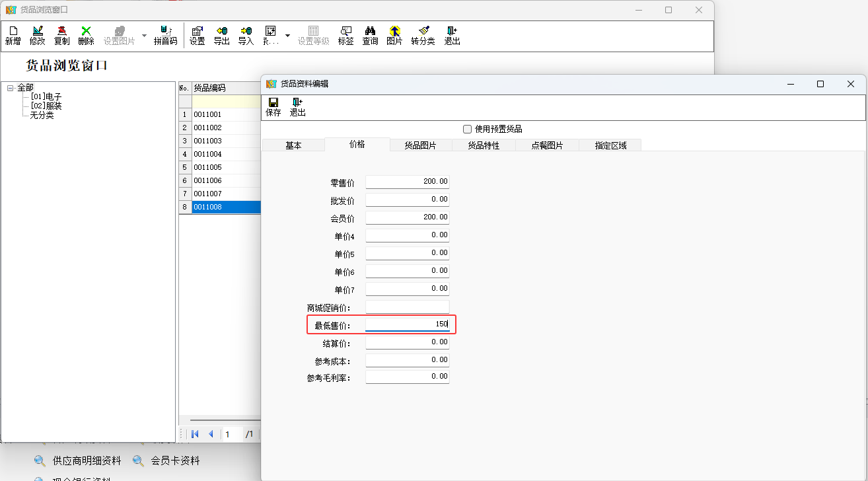The image size is (868, 481).
Task: Click the 复制 (Copy) toolbar icon
Action: [61, 36]
